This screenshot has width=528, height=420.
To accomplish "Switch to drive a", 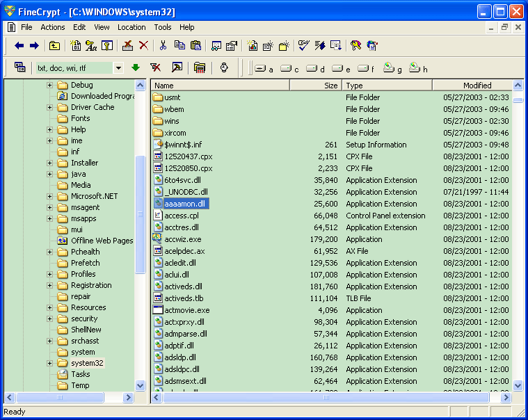I will (x=264, y=69).
